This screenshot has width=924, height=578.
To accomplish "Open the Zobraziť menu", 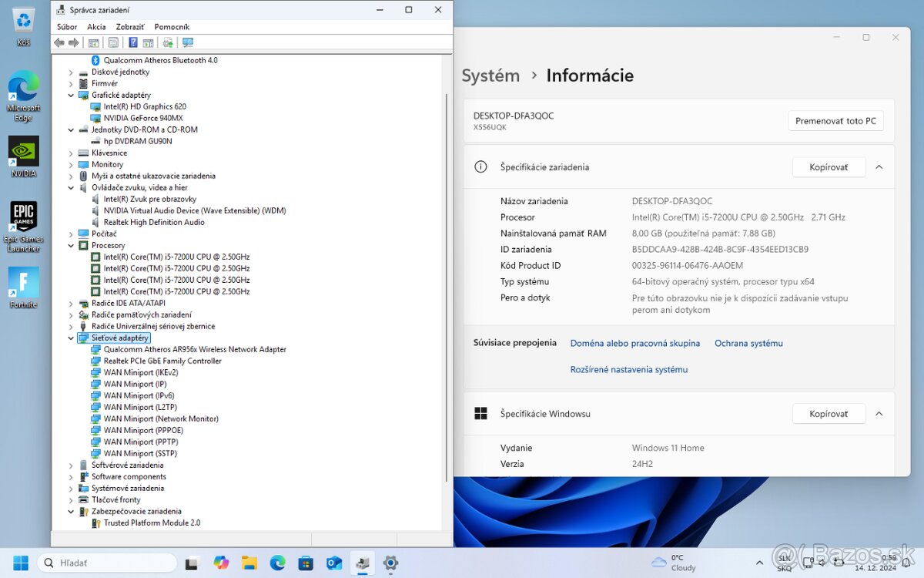I will [129, 26].
